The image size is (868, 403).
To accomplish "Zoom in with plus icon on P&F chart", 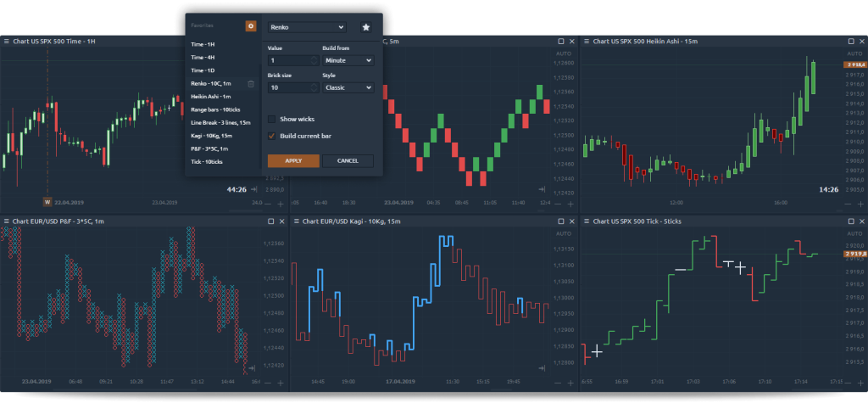I will point(281,383).
